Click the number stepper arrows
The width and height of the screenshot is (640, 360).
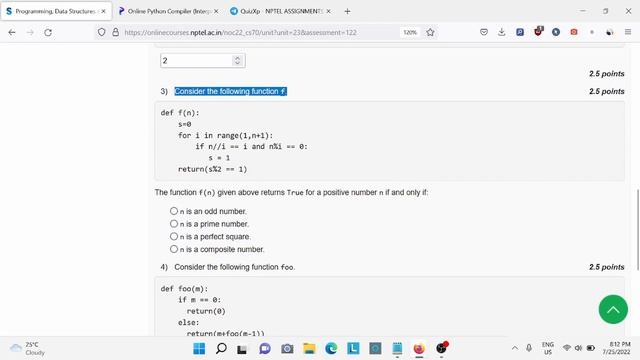point(237,60)
